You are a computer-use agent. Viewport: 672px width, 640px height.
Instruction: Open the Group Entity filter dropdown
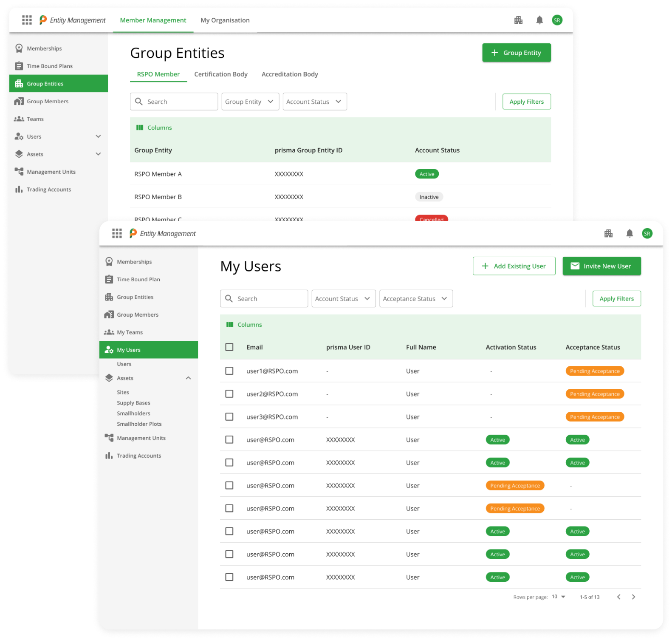pos(250,102)
